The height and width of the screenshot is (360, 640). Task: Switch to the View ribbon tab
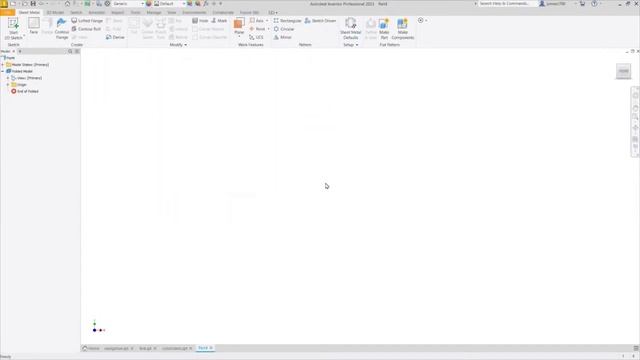[171, 13]
